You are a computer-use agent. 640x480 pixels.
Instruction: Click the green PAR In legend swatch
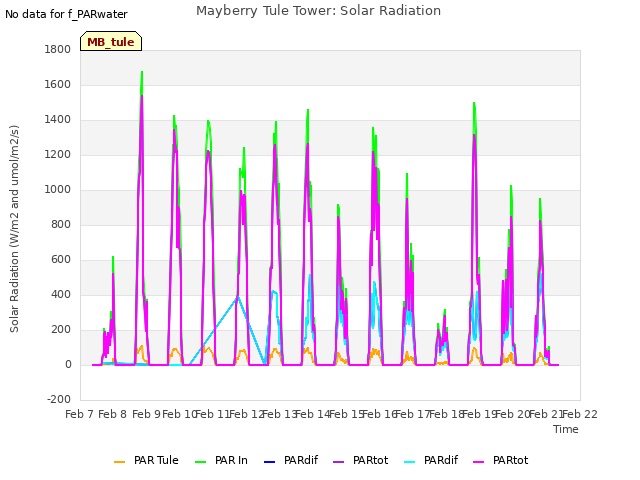[201, 462]
